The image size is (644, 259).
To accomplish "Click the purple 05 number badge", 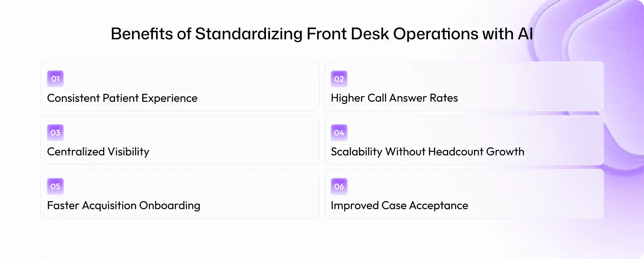I will click(55, 186).
